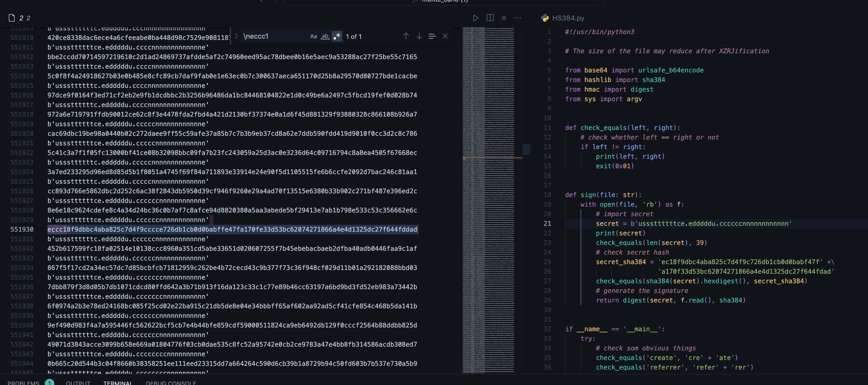Click the highlighted line starting eccc18f9dbbc4aba
The height and width of the screenshot is (385, 868).
point(232,229)
